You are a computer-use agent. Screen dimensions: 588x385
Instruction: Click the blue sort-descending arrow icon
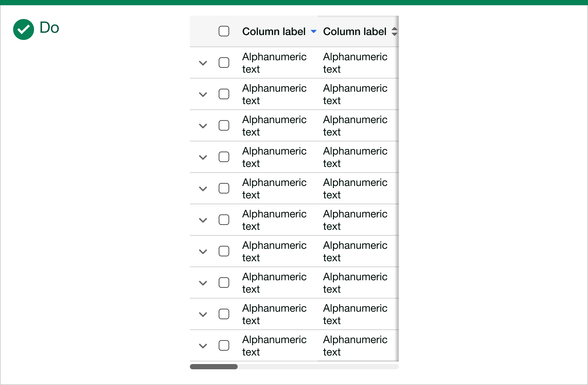tap(314, 32)
